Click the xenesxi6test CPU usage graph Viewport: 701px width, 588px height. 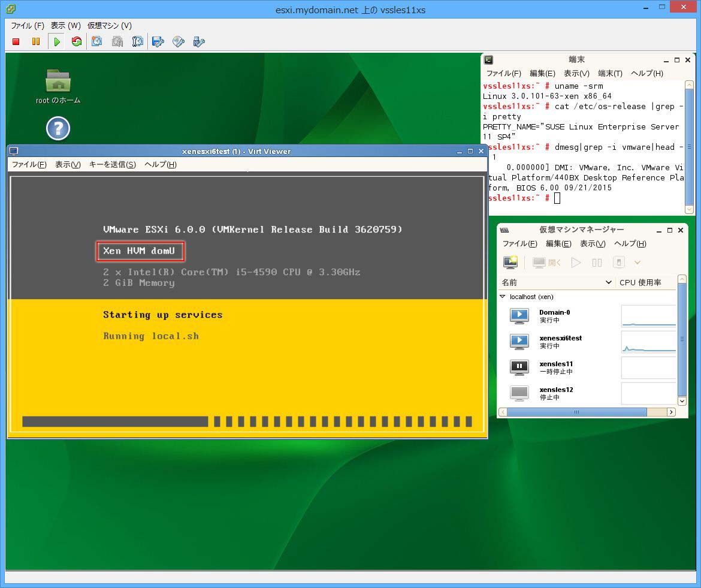pos(649,342)
